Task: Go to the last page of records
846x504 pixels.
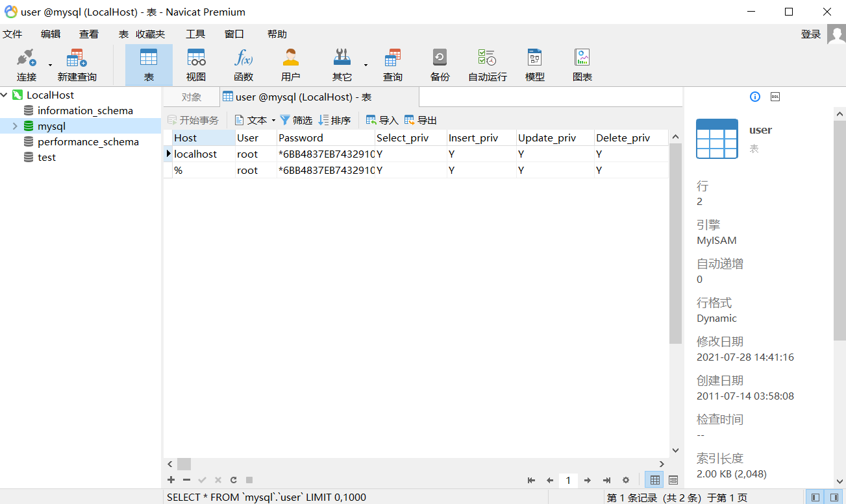Action: (x=606, y=480)
